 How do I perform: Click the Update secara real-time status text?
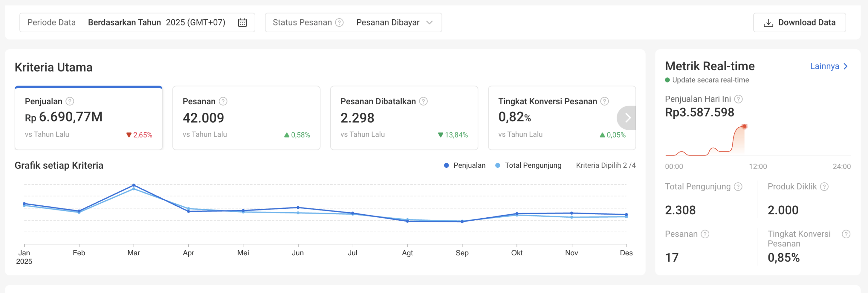(710, 80)
